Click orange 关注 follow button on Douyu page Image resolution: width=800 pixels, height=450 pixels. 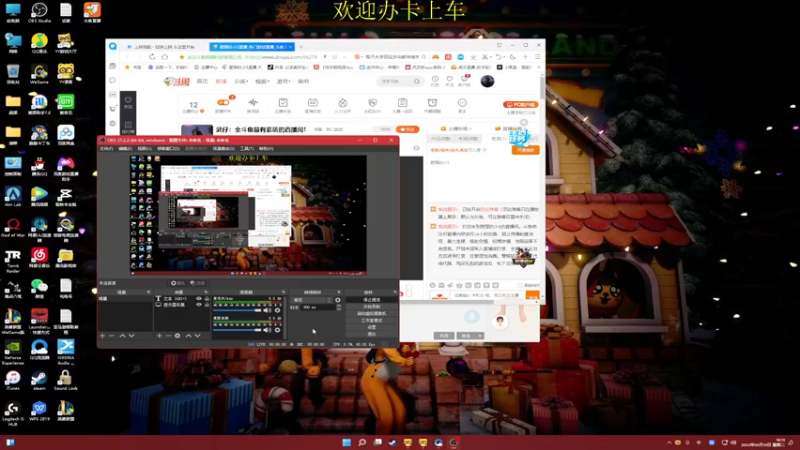pos(407,130)
